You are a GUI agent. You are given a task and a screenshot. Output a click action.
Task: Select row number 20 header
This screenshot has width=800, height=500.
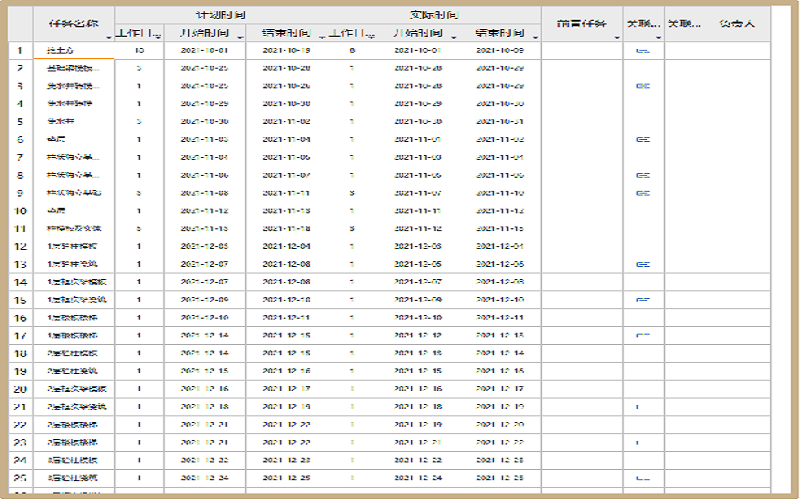tap(20, 389)
